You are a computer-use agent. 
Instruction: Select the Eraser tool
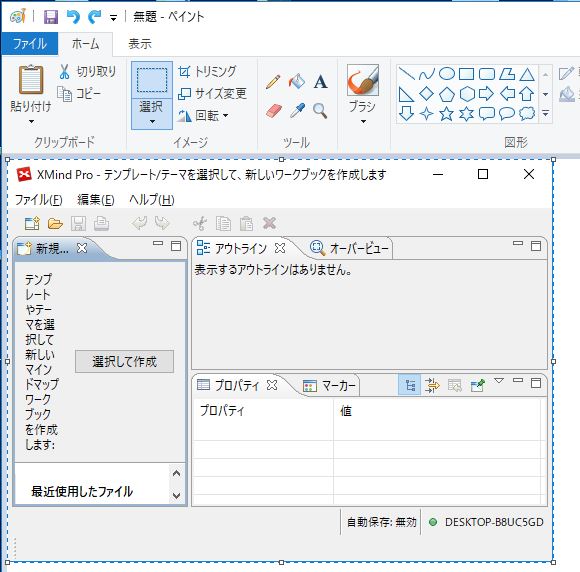pyautogui.click(x=273, y=111)
